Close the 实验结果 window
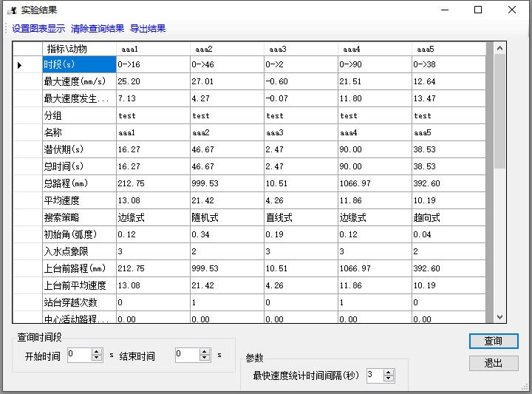Image resolution: width=532 pixels, height=394 pixels. click(x=512, y=10)
